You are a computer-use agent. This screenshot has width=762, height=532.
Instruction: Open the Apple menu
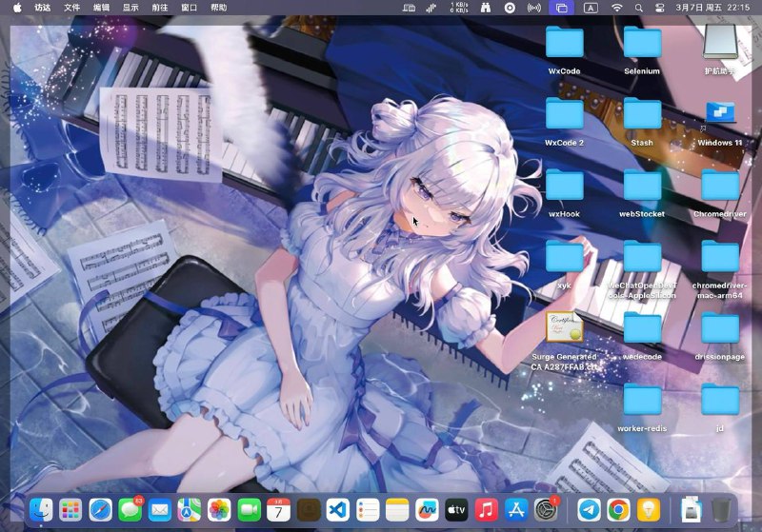tap(17, 8)
